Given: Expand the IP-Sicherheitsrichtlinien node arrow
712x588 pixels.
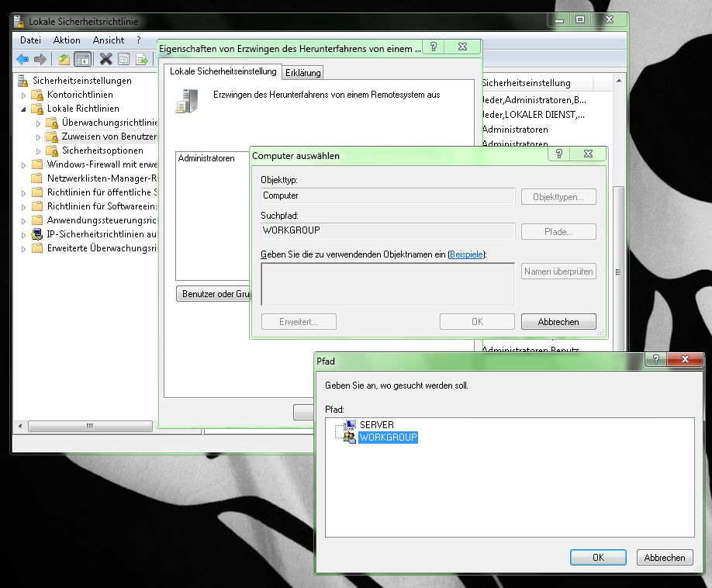Looking at the screenshot, I should 23,235.
